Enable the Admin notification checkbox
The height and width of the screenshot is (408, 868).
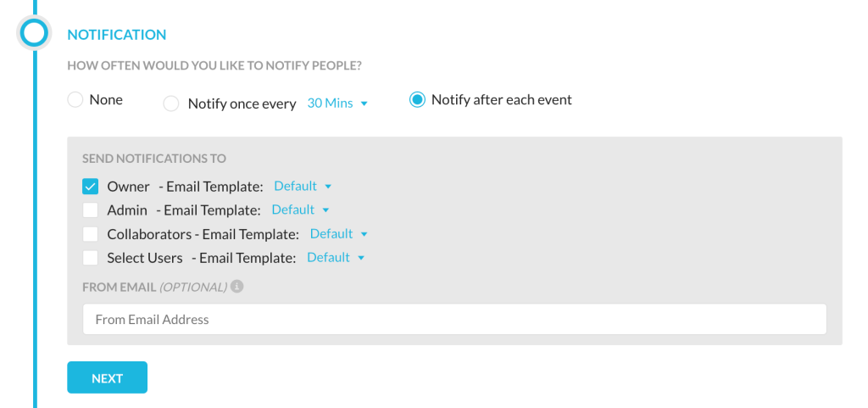click(x=90, y=210)
